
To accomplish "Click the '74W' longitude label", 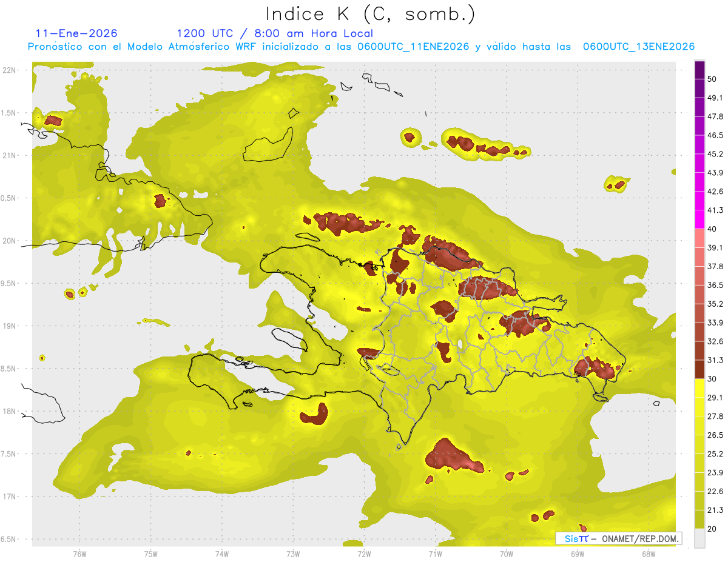I will click(222, 554).
